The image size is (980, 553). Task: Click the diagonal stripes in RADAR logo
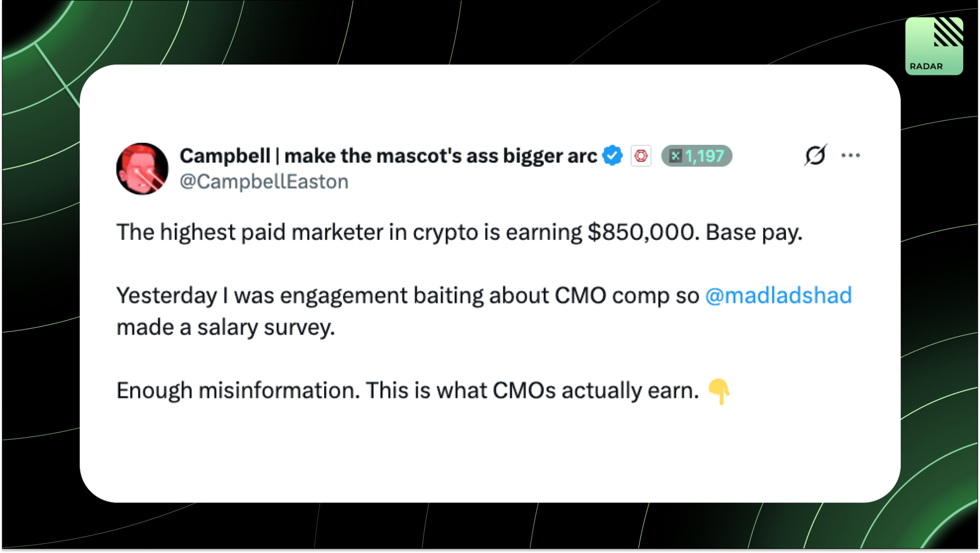click(x=948, y=32)
